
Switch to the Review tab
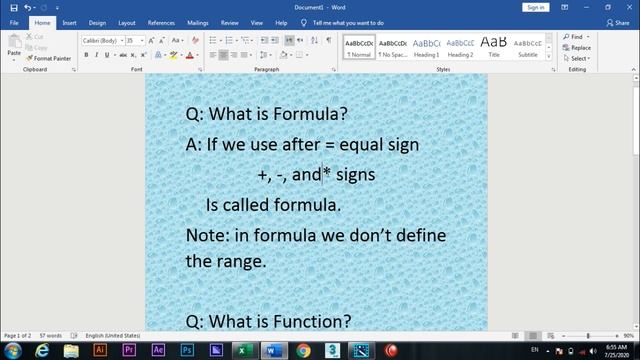(x=229, y=23)
